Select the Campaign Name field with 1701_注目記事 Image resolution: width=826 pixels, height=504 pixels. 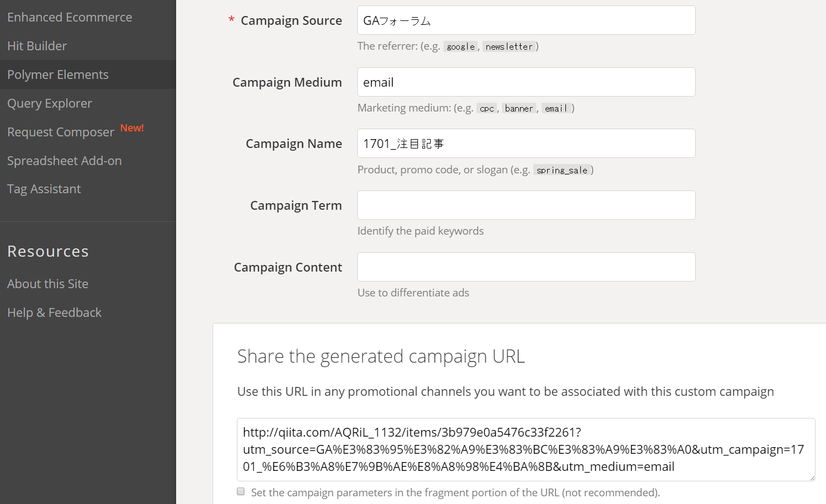click(x=526, y=143)
